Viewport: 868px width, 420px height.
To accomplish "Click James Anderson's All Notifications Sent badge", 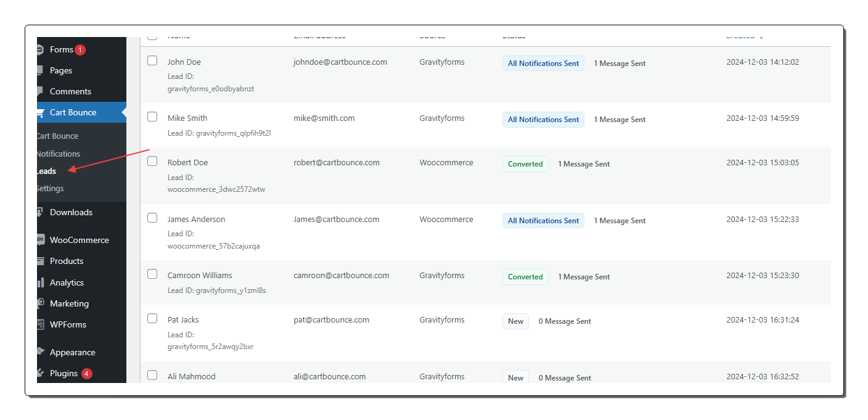I will (x=543, y=221).
